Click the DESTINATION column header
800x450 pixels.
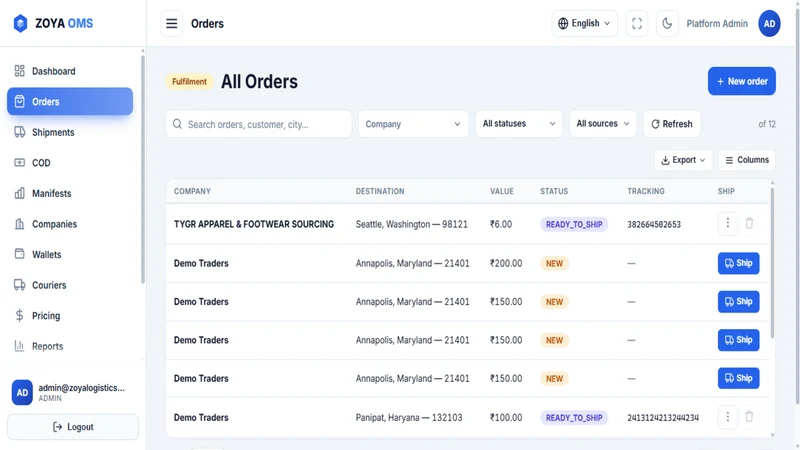380,191
